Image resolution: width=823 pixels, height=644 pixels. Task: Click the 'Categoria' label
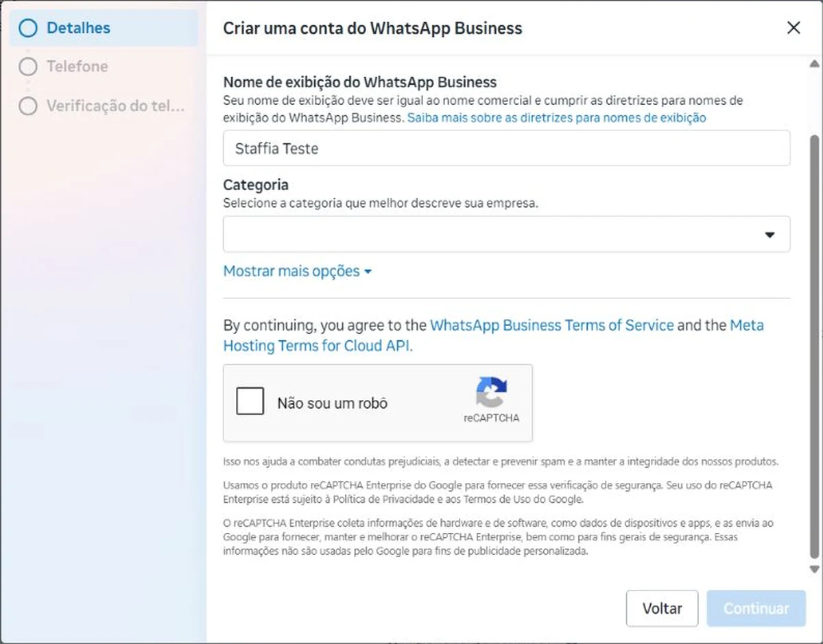pos(256,185)
